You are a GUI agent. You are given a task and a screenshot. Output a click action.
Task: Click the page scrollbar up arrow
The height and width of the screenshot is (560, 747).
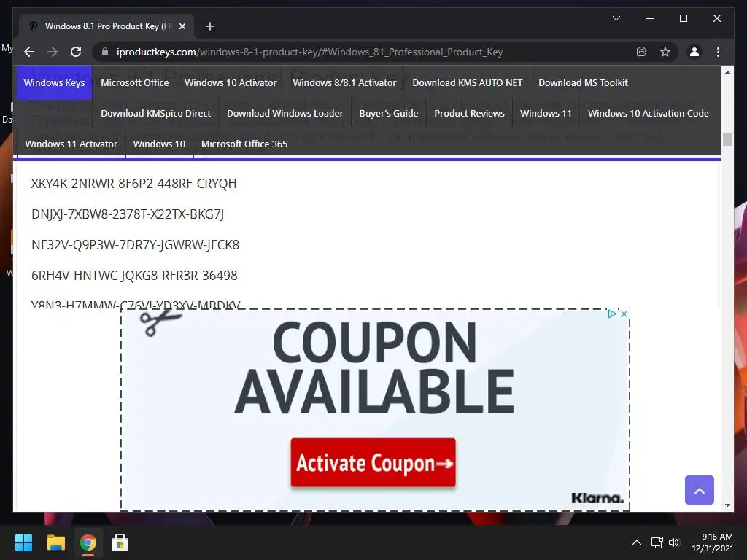click(x=727, y=72)
